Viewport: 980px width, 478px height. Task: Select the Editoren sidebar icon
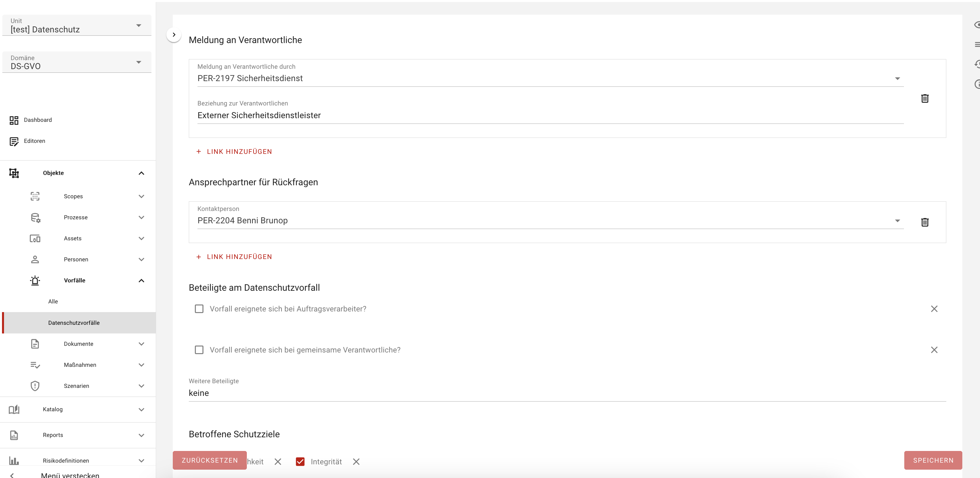[x=14, y=141]
